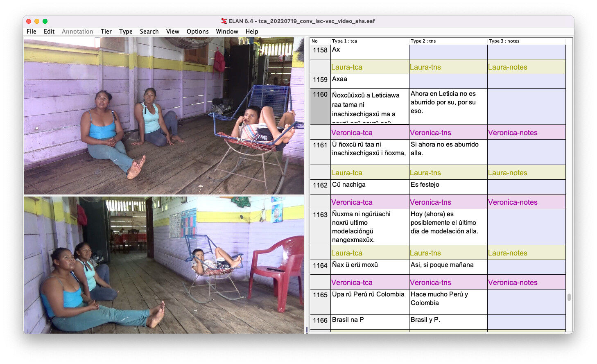Open the File menu

31,32
